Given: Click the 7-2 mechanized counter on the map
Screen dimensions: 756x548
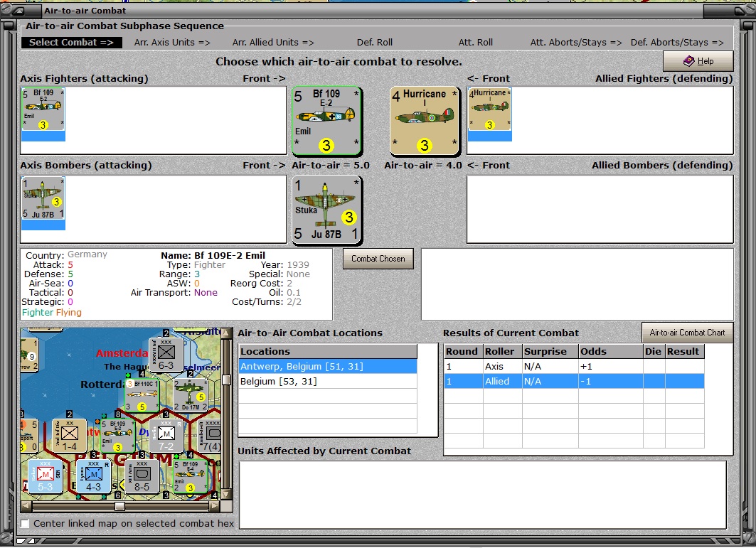Looking at the screenshot, I should tap(166, 436).
